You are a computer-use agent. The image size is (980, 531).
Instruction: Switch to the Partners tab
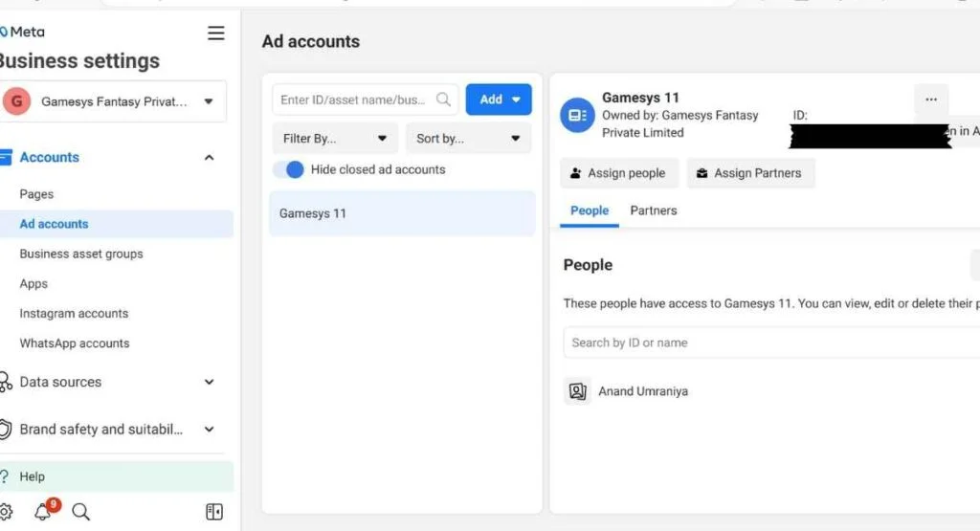654,210
